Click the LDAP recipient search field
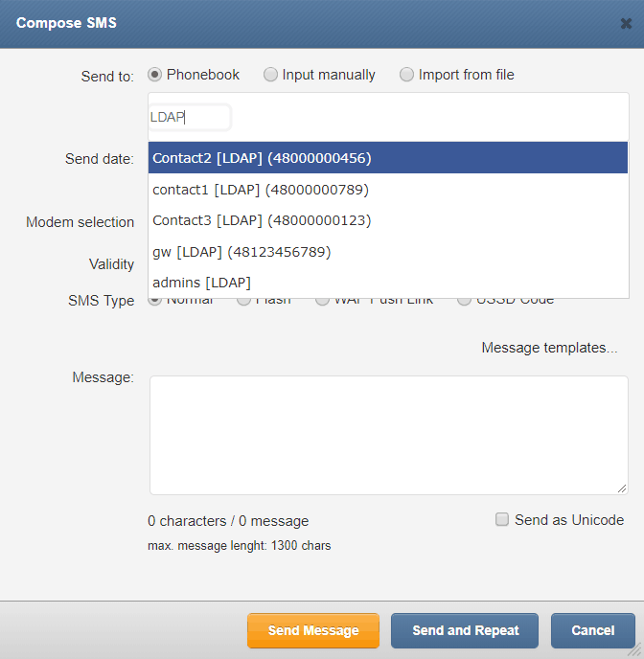 point(190,117)
